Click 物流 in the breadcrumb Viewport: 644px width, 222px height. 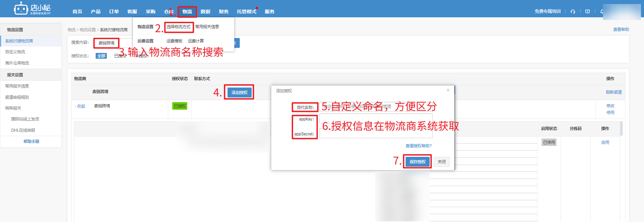point(72,30)
